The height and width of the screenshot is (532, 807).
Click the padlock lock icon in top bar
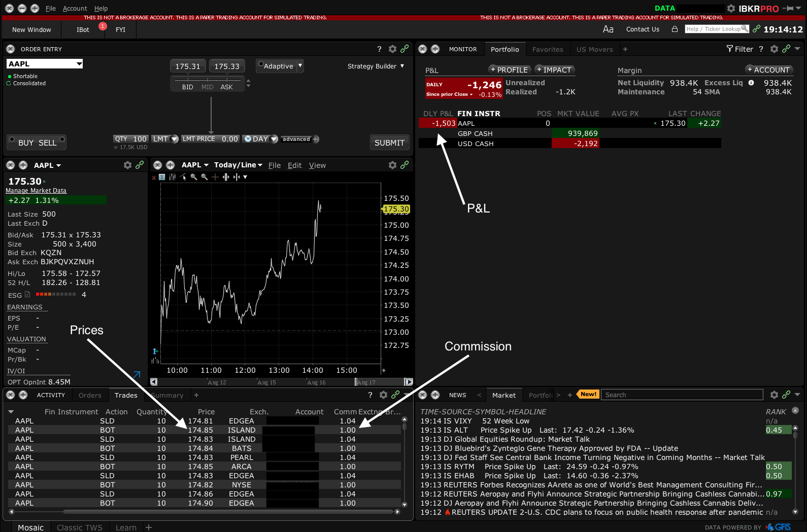click(675, 29)
